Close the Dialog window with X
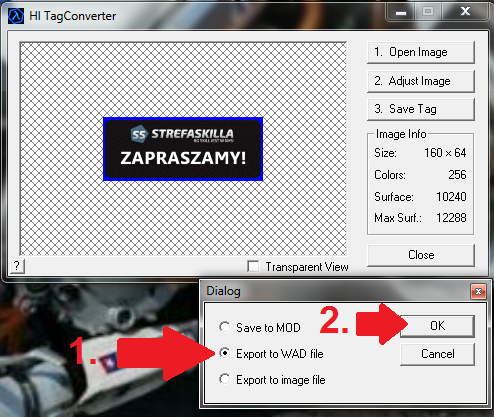Viewport: 494px width, 417px height. click(x=478, y=292)
